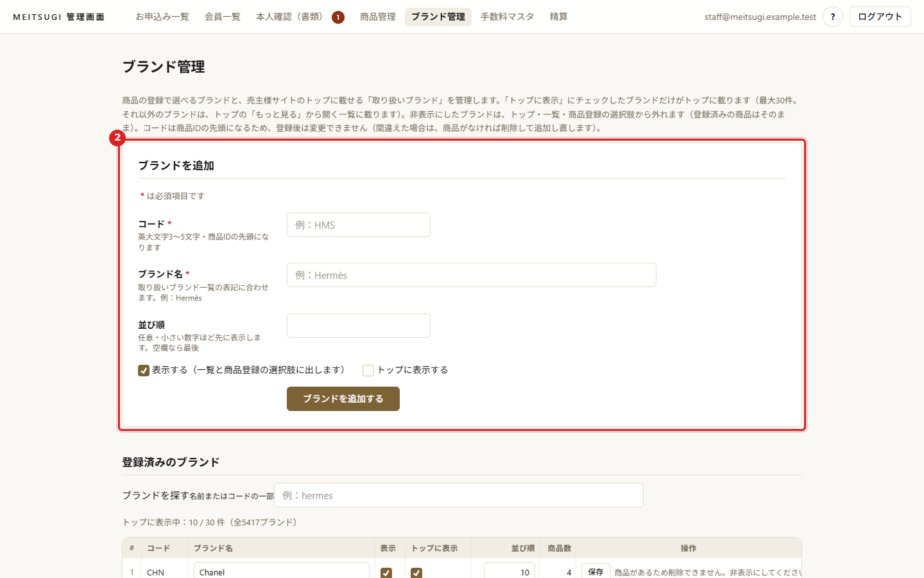Screen dimensions: 924x578
Task: Go to 会員一覧 page
Action: (223, 17)
